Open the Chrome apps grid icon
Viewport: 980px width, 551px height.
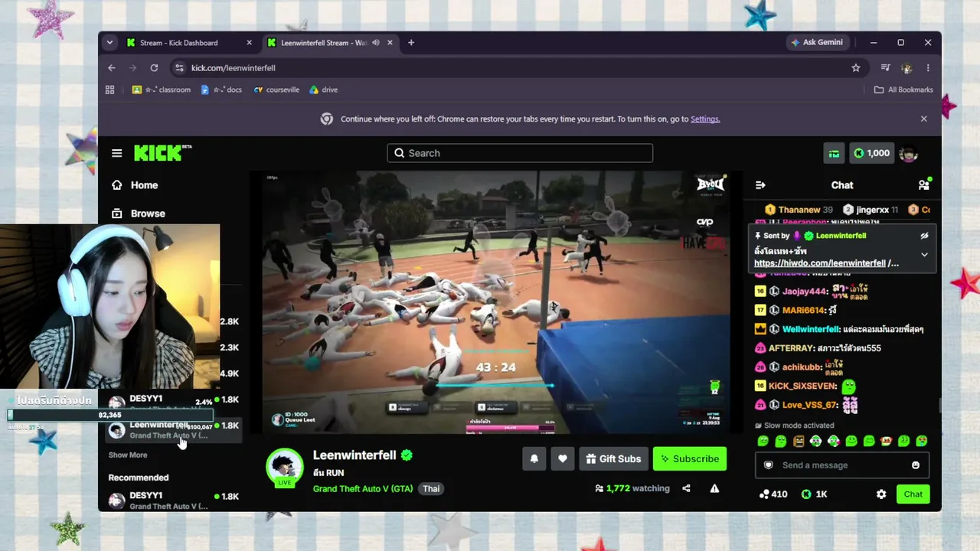(109, 90)
